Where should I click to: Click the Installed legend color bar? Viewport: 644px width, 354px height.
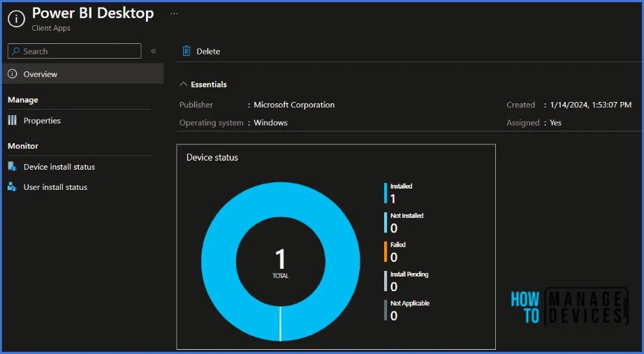[386, 193]
